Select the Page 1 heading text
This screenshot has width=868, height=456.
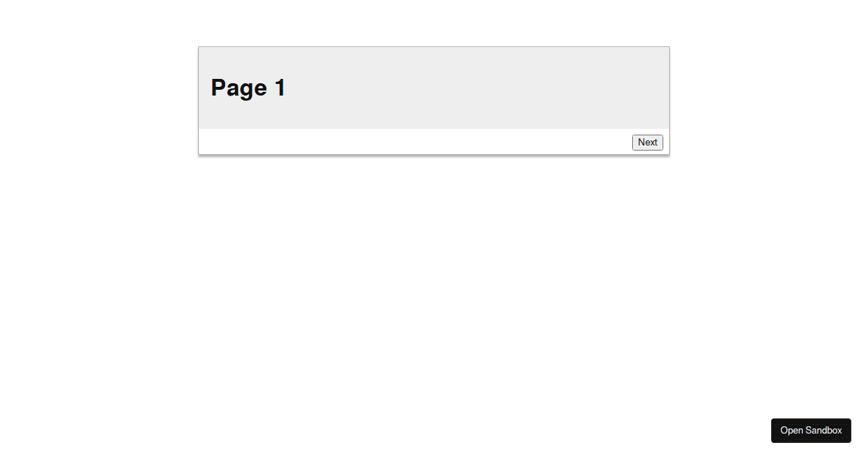(248, 88)
